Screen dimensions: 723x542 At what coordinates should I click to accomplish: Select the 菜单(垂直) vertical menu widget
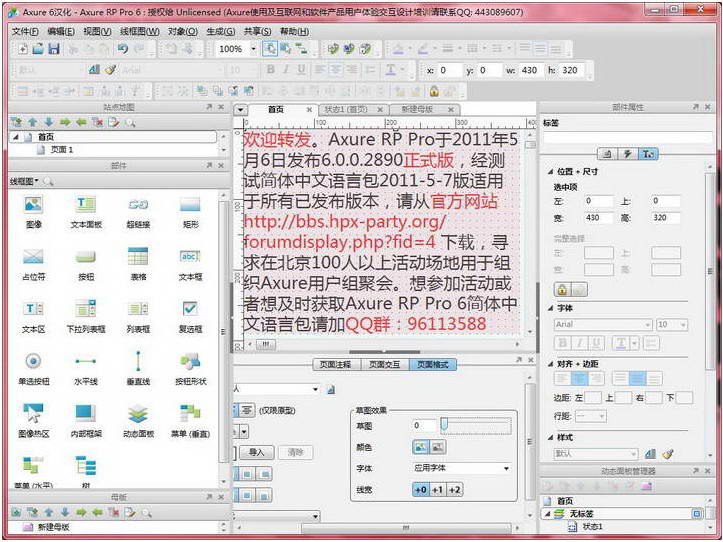point(190,421)
